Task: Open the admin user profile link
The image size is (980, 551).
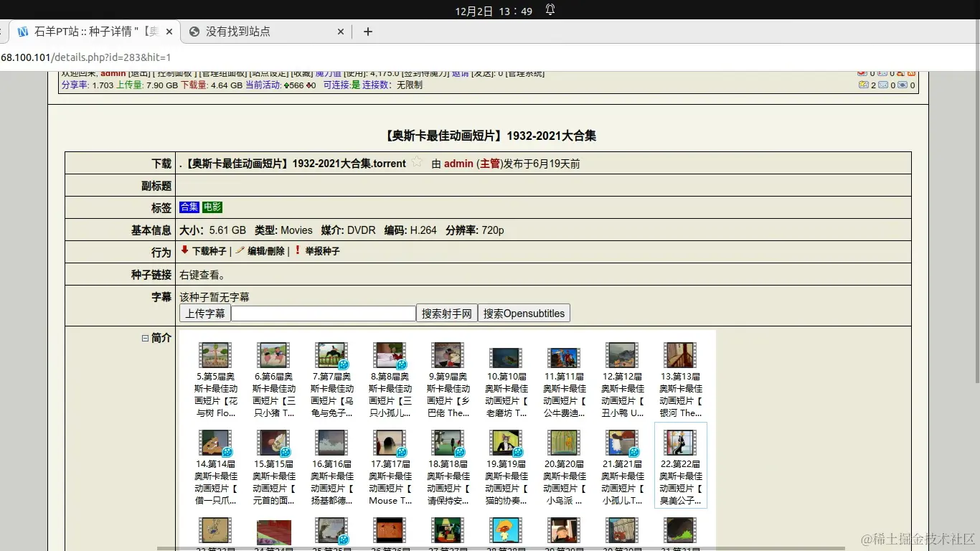Action: tap(458, 163)
